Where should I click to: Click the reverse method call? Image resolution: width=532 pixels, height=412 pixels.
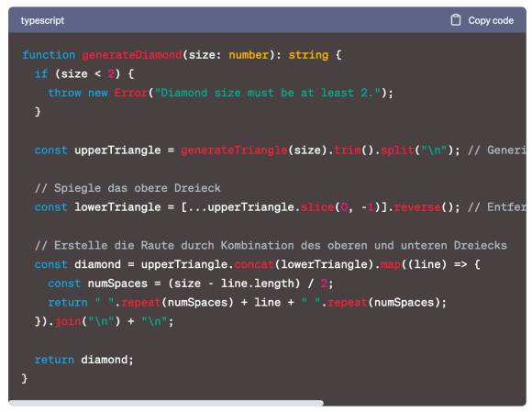point(417,206)
